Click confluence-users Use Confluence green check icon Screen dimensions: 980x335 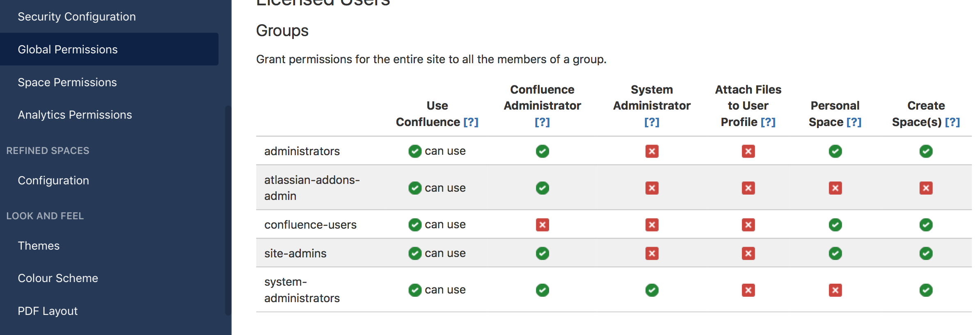[415, 225]
